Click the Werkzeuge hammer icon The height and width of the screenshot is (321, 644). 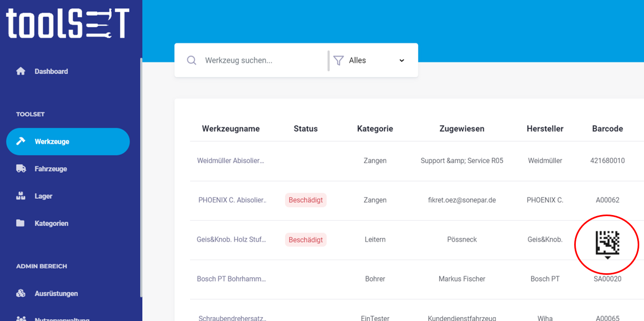(x=21, y=142)
